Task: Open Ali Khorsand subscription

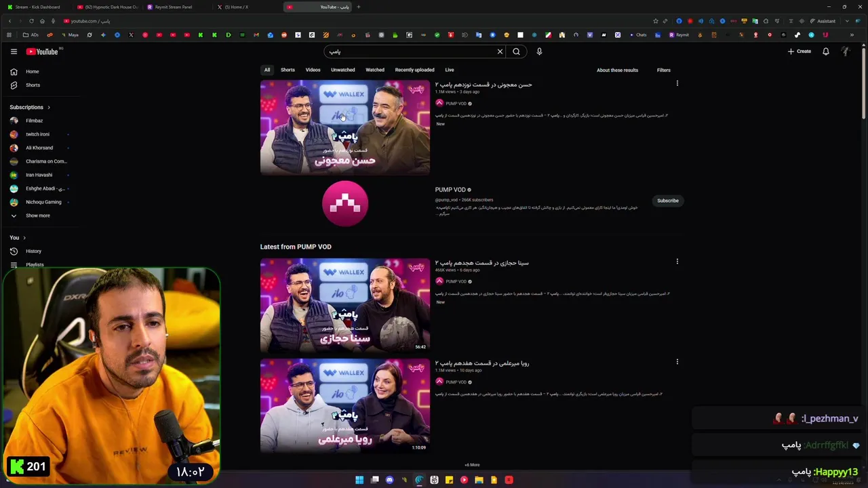Action: click(x=39, y=148)
